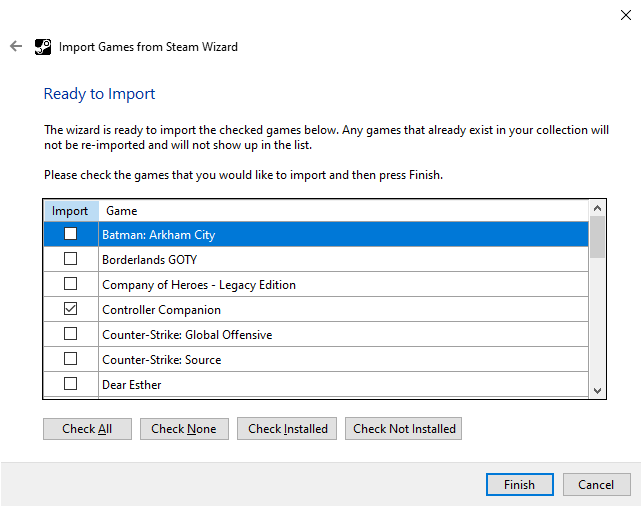Click the Check All button

[x=87, y=429]
